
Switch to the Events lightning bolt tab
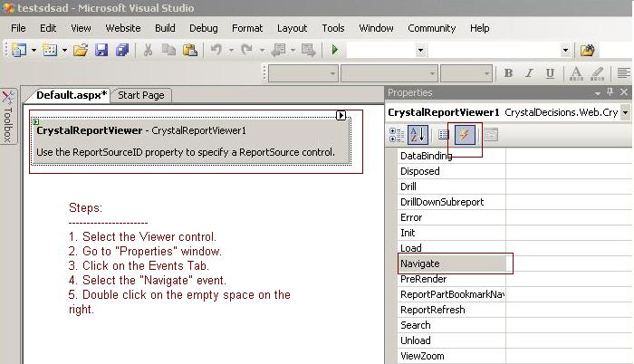point(465,135)
